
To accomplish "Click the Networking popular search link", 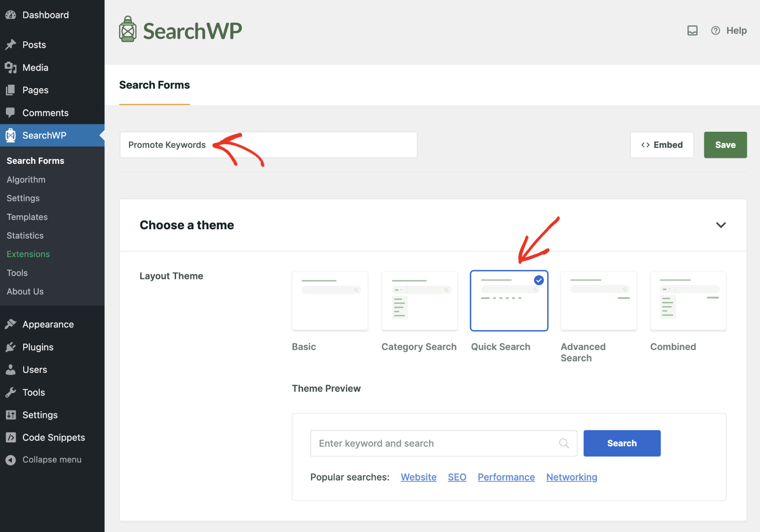I will [572, 477].
